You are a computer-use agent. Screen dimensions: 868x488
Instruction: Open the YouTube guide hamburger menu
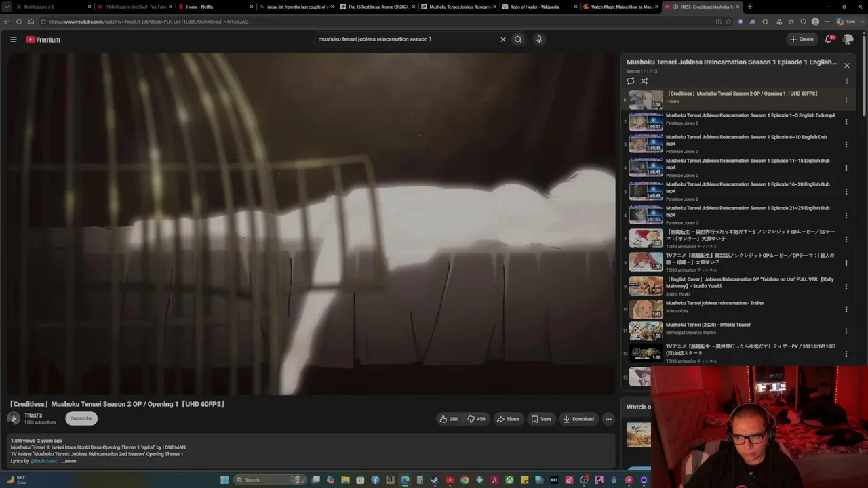(14, 39)
